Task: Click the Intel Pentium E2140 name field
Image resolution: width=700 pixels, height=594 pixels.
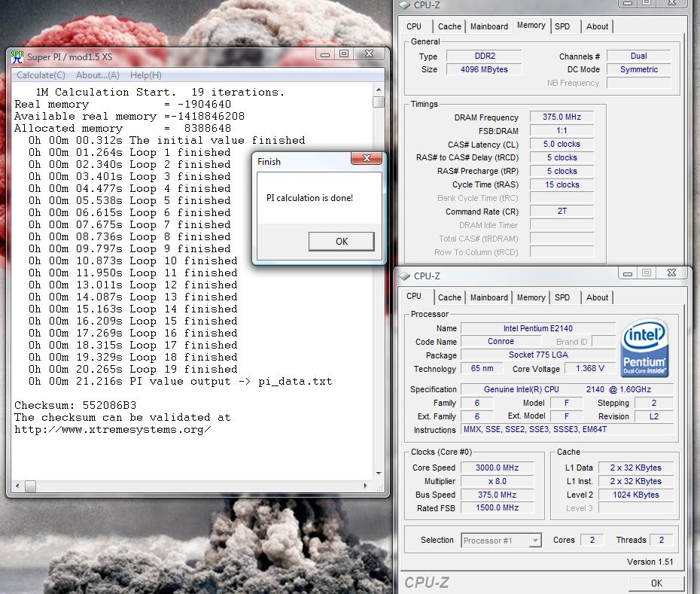Action: pyautogui.click(x=538, y=328)
